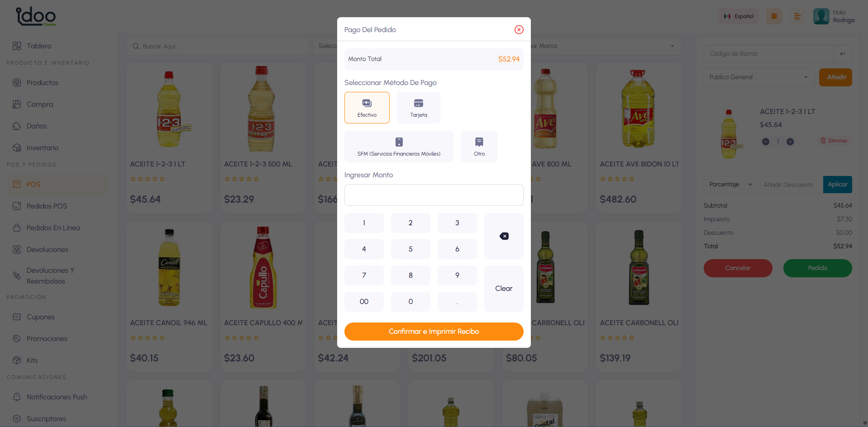Click the Ingresar Monto input field
Screen dimensions: 868x427
click(434, 195)
